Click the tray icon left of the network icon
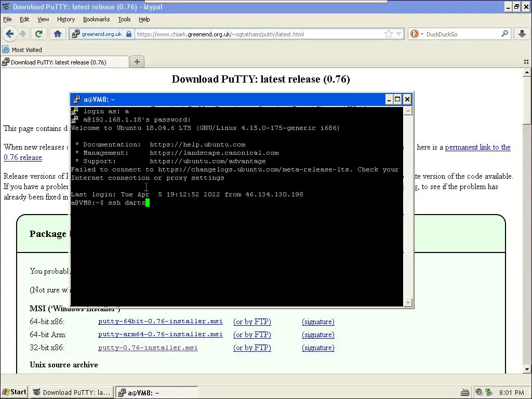 click(x=478, y=392)
